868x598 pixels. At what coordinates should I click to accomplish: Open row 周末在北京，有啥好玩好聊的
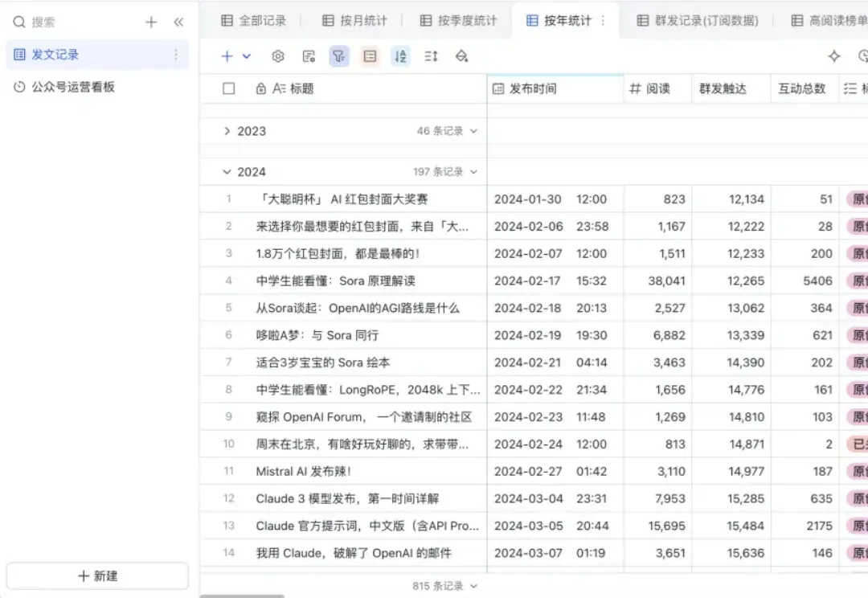coord(362,444)
